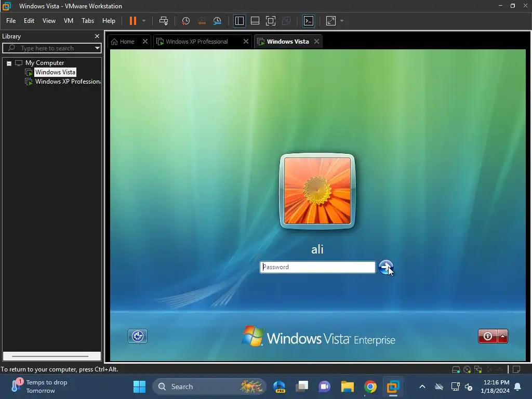Open the VM menu
This screenshot has width=532, height=399.
(x=69, y=21)
